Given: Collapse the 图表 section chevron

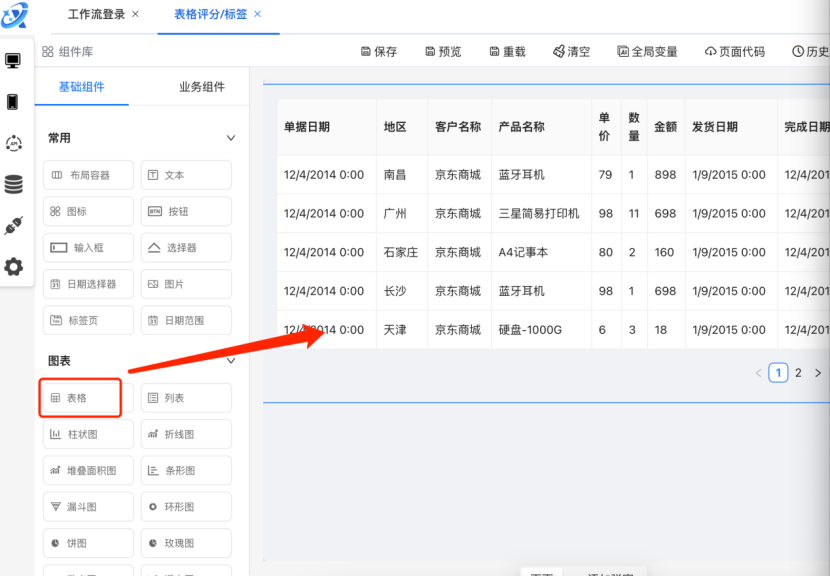Looking at the screenshot, I should coord(231,361).
